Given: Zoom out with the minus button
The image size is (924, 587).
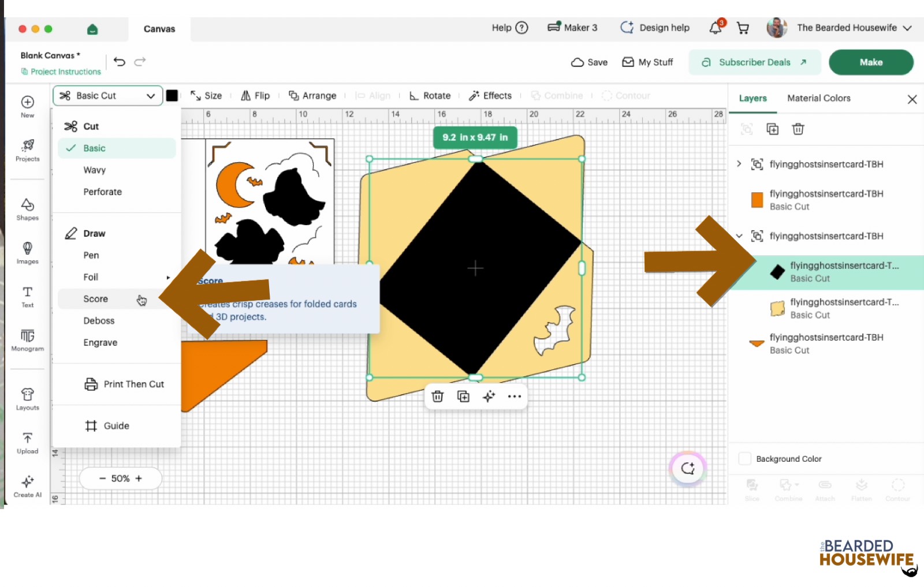Looking at the screenshot, I should pos(102,478).
